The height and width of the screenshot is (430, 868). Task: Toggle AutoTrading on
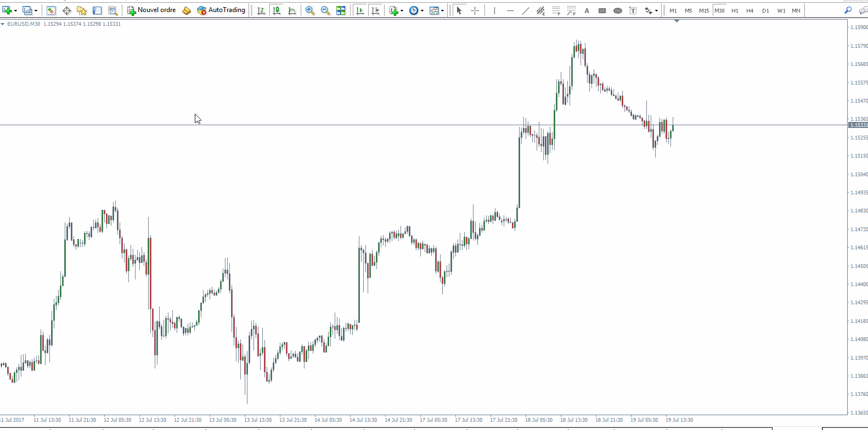(221, 10)
